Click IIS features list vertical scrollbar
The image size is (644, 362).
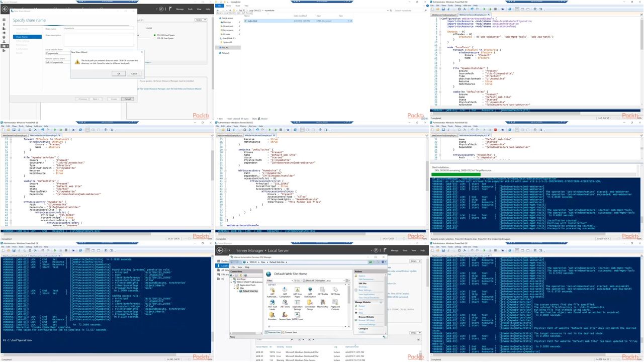pyautogui.click(x=349, y=305)
